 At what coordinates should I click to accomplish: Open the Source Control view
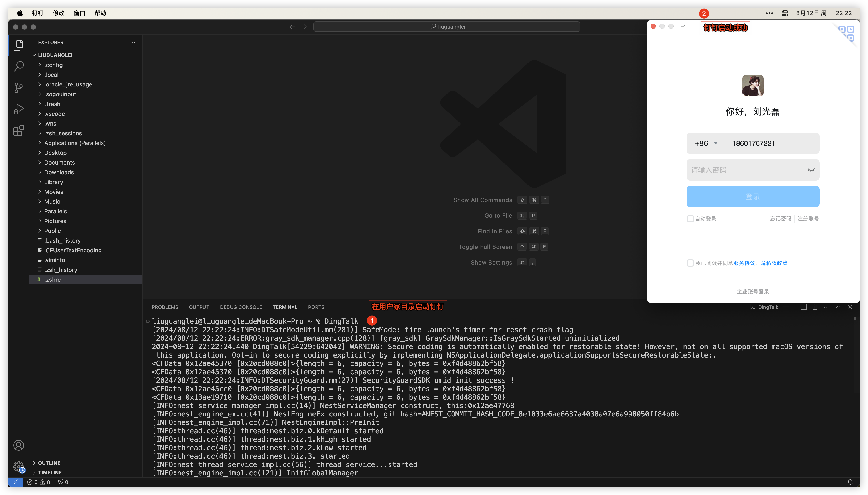tap(18, 88)
